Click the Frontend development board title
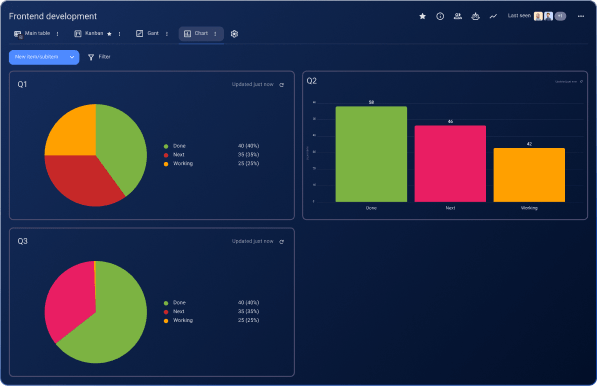Screen dimensions: 597x386 [x=53, y=16]
